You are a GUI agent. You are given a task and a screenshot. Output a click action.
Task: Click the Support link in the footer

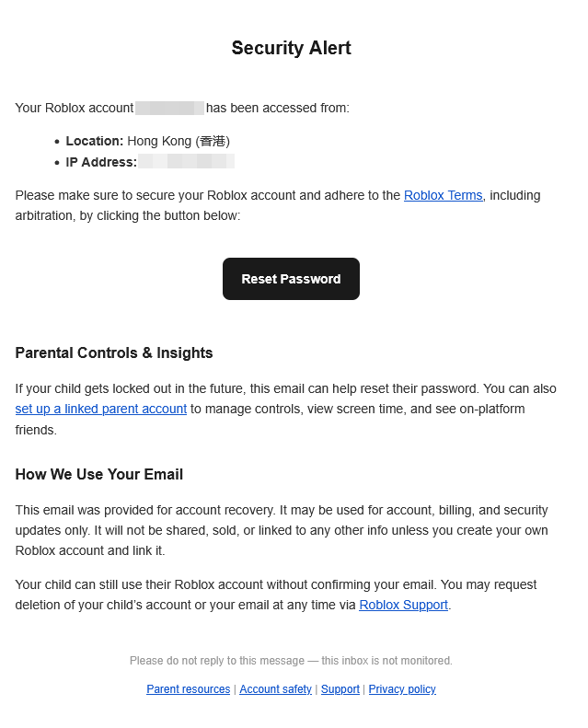coord(340,689)
